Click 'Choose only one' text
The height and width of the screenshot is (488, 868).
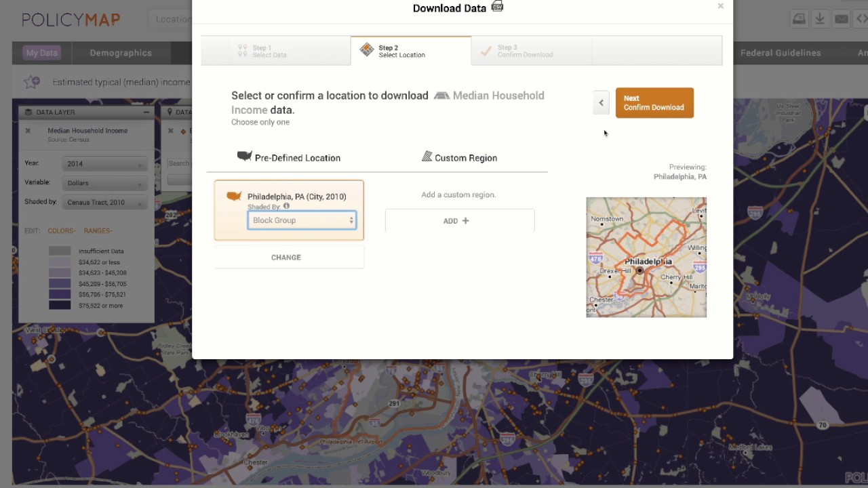click(x=260, y=122)
